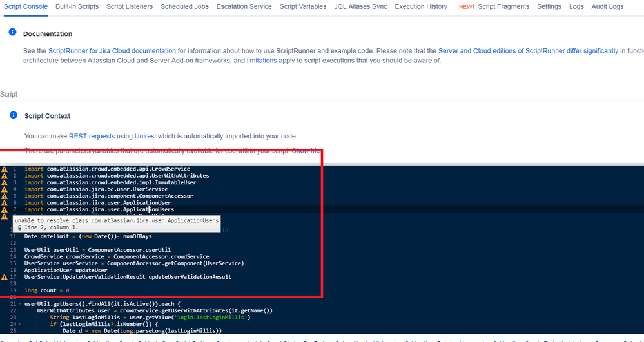Click the 'Script' section label
The image size is (644, 342).
point(8,95)
